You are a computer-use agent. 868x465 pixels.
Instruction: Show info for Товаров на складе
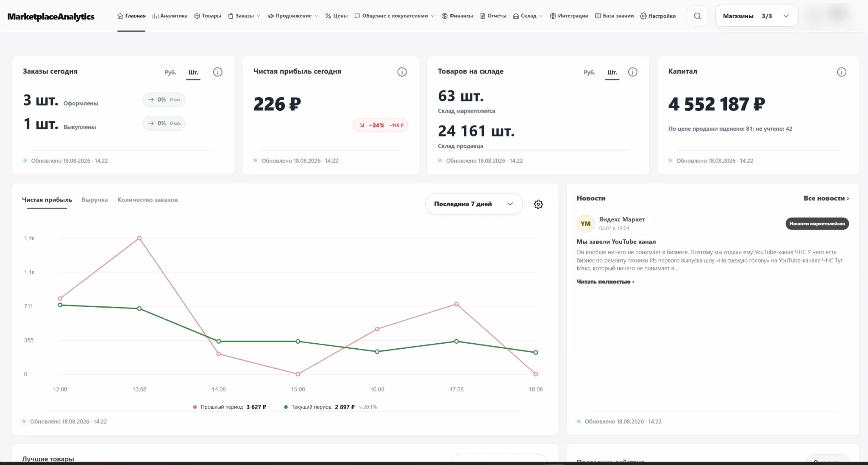632,72
